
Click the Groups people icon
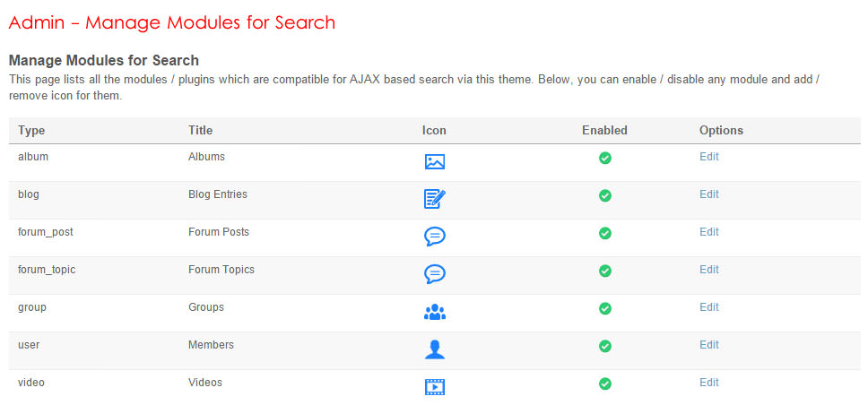434,312
